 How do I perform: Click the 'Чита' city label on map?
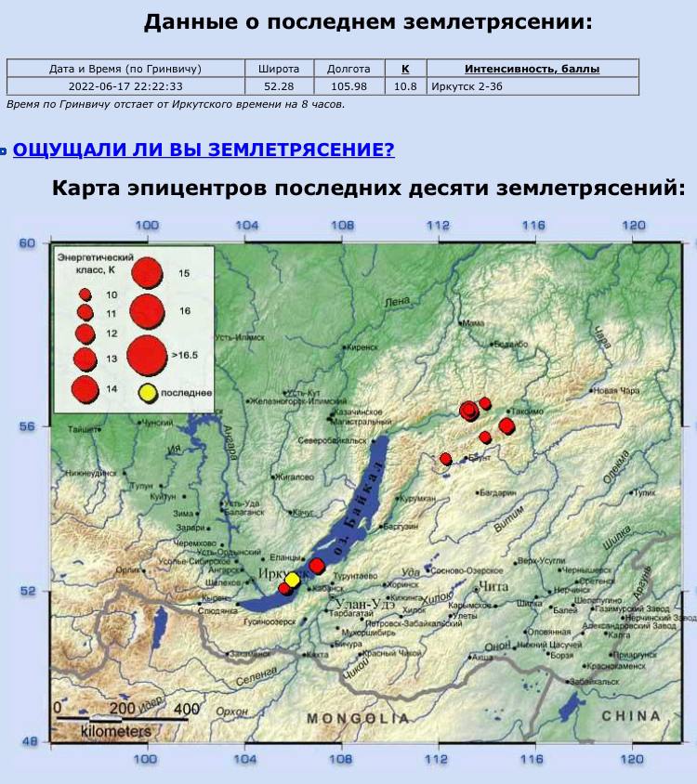(x=493, y=586)
